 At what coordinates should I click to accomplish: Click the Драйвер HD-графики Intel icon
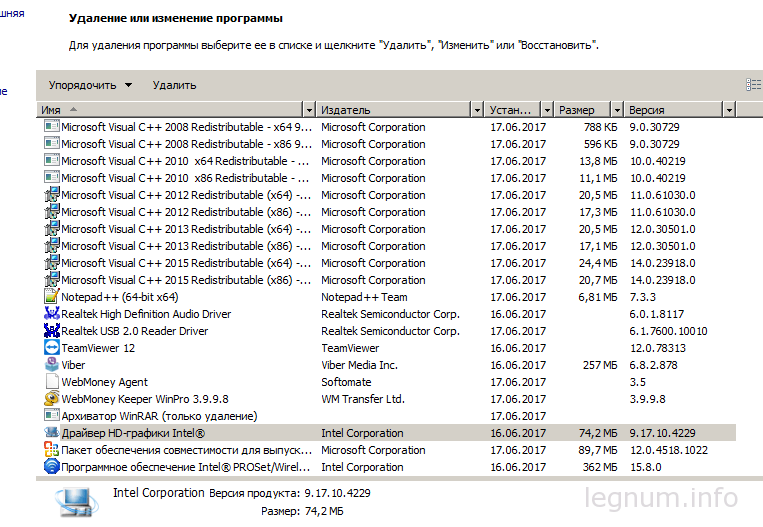click(x=52, y=433)
